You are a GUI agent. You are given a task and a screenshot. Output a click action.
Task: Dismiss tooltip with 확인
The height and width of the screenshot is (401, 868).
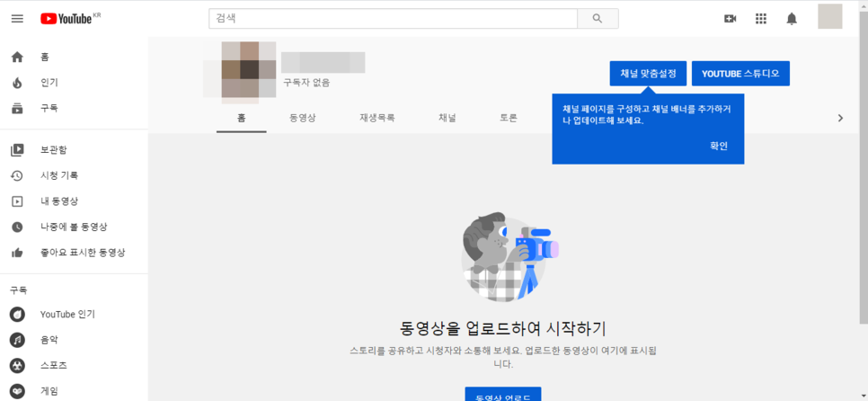point(719,147)
